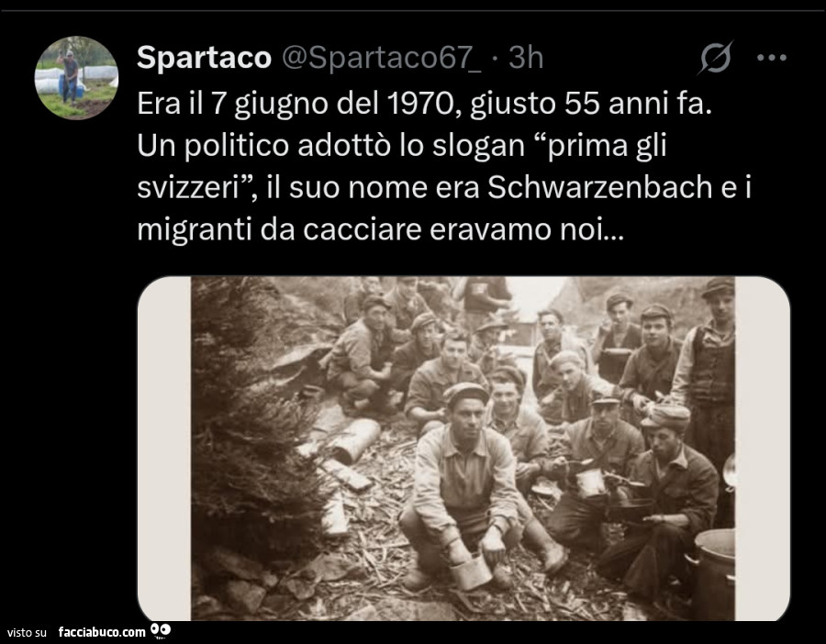Click the Spartaco display name
Viewport: 826px width, 644px height.
point(204,58)
